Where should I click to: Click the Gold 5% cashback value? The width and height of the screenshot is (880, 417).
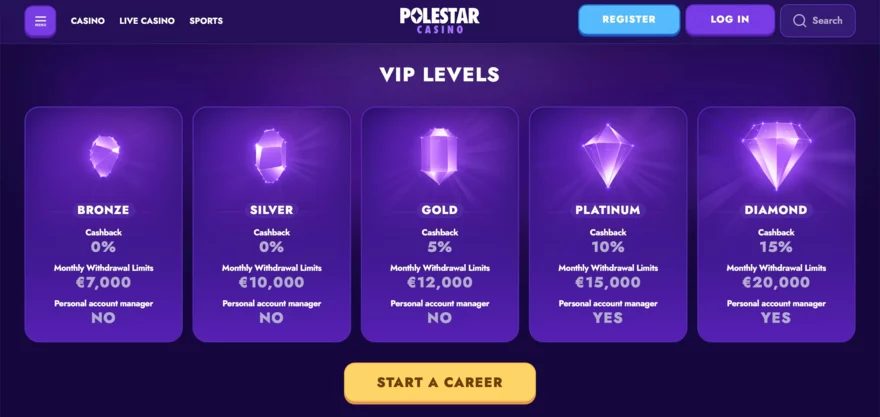click(x=439, y=247)
